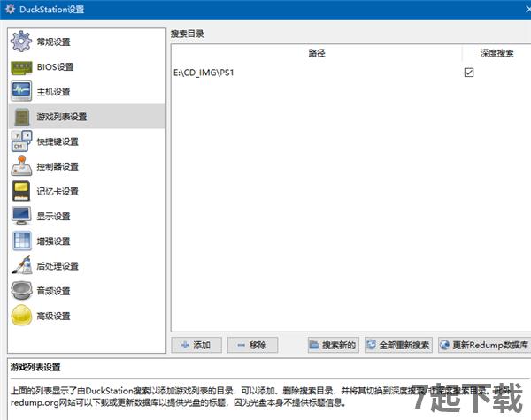Screen dimensions: 531x420
Task: Open the 常规设置 category
Action: 87,42
